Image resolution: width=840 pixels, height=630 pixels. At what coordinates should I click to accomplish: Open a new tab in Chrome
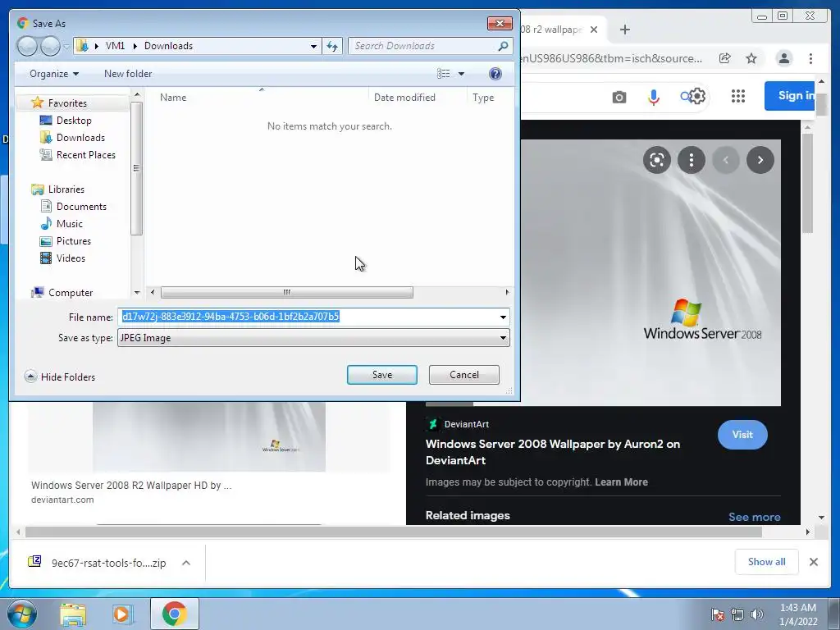(x=624, y=30)
